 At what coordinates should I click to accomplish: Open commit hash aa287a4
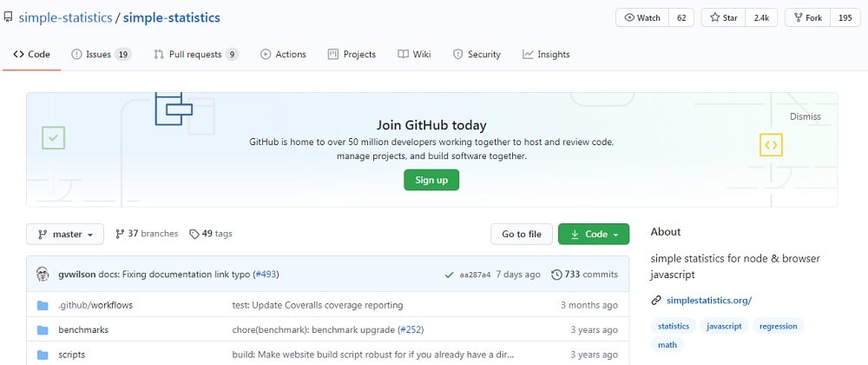tap(475, 275)
